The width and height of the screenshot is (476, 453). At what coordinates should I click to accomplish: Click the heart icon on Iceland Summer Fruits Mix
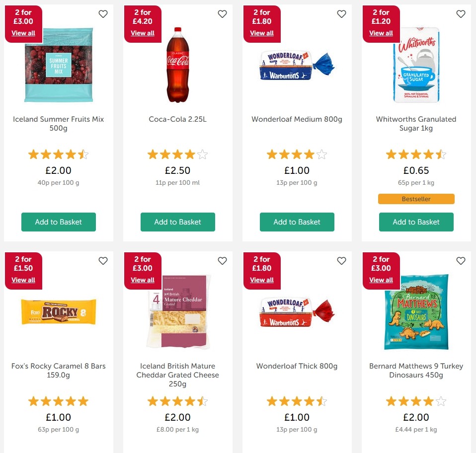click(103, 14)
